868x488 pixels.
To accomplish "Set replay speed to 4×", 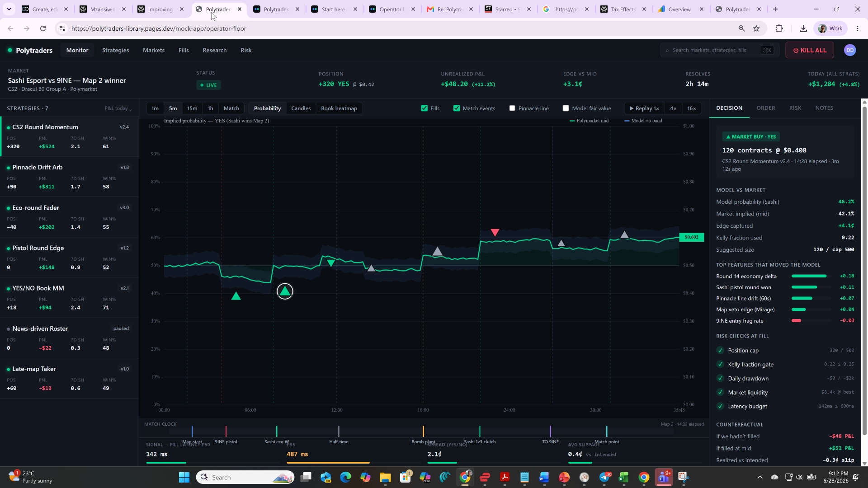I will (x=673, y=108).
